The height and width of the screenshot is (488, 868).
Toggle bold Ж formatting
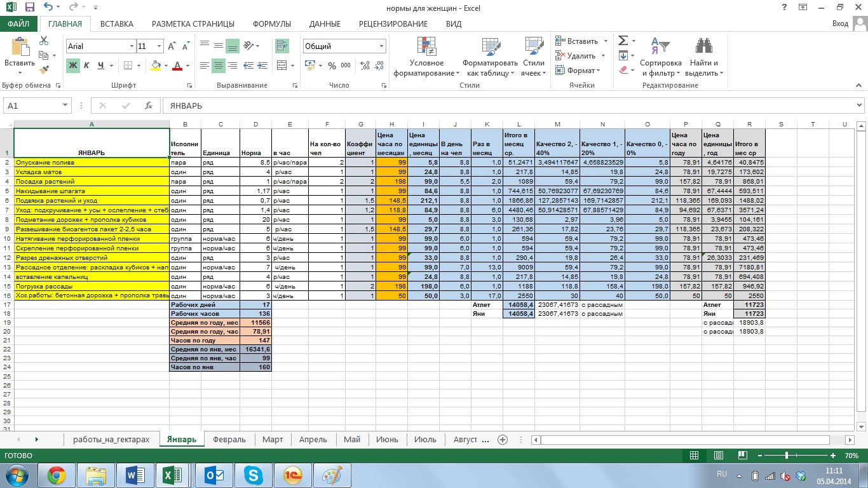click(x=73, y=65)
